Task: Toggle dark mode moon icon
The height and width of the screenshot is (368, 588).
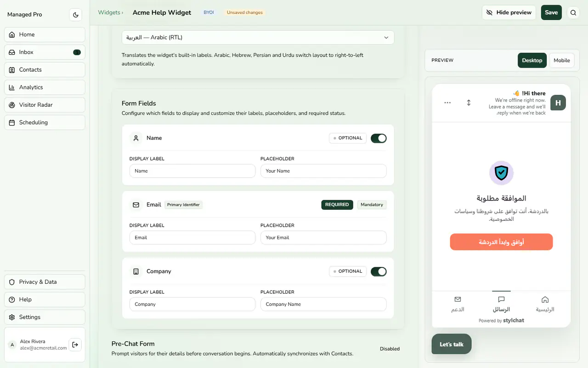Action: click(76, 15)
